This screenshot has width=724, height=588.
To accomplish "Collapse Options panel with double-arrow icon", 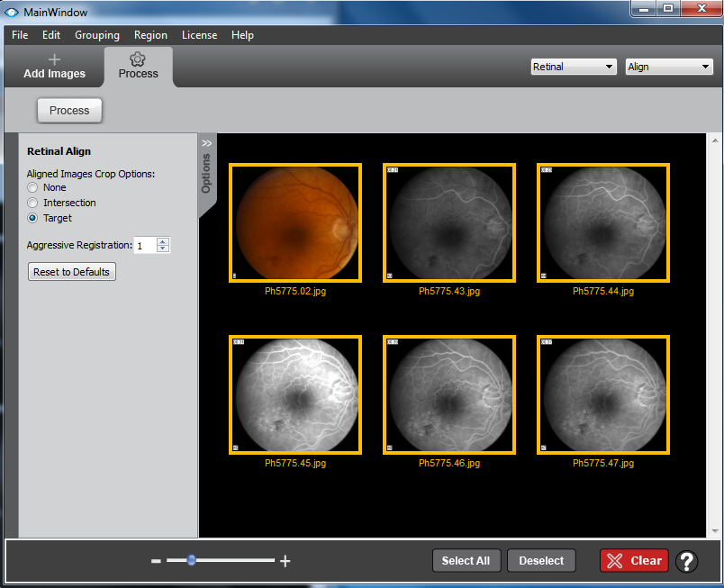I will coord(206,143).
